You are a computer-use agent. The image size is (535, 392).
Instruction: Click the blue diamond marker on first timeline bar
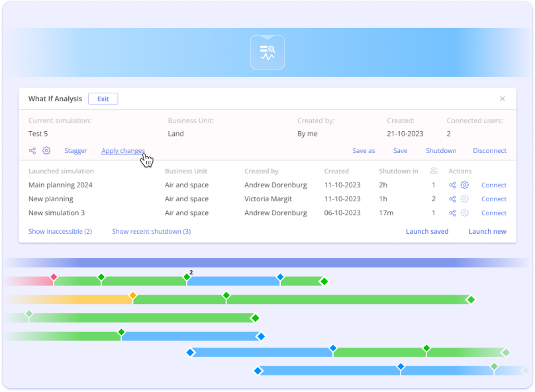click(x=280, y=277)
